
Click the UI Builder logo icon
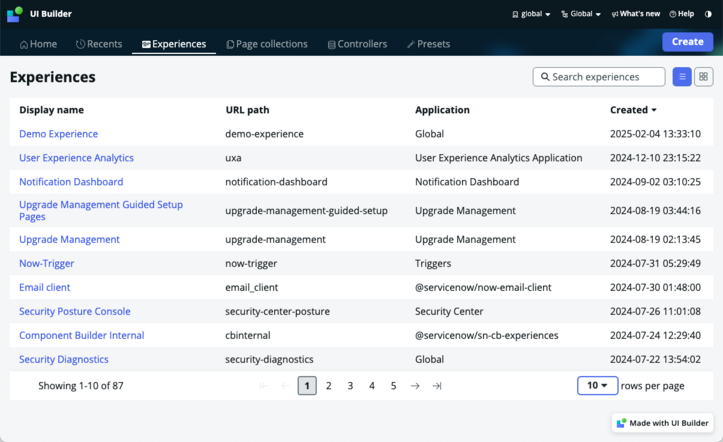[15, 14]
